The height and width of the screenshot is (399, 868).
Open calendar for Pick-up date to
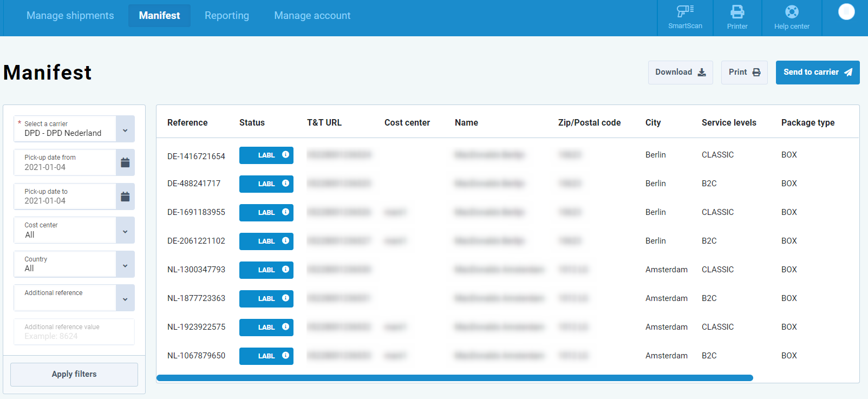125,197
